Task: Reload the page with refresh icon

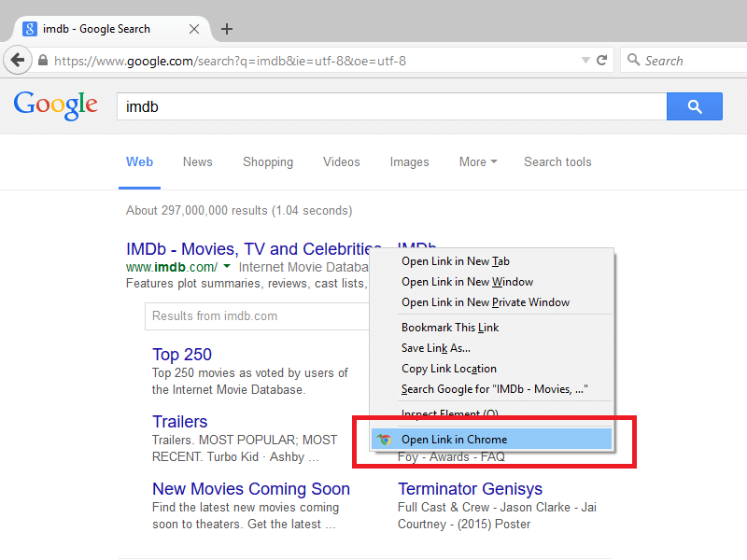Action: coord(602,60)
